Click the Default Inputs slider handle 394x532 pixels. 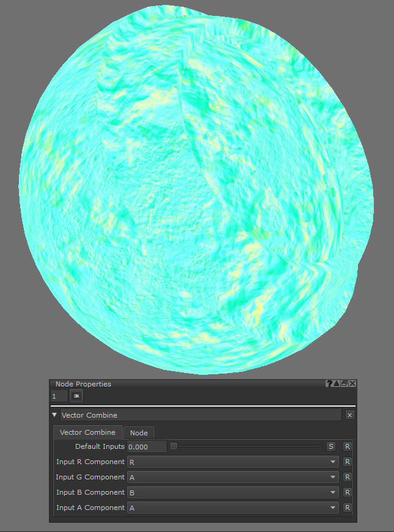coord(173,446)
